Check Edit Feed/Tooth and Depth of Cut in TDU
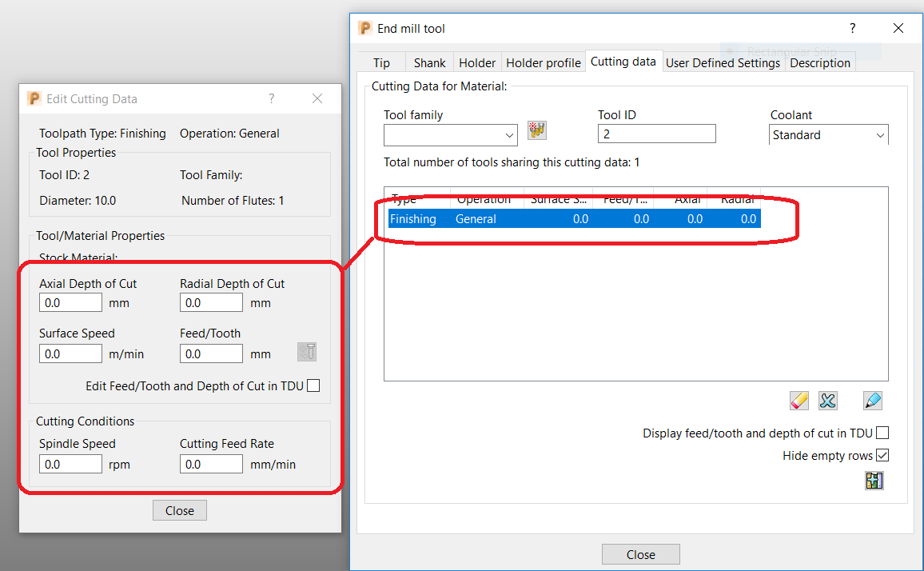The width and height of the screenshot is (924, 571). coord(313,385)
